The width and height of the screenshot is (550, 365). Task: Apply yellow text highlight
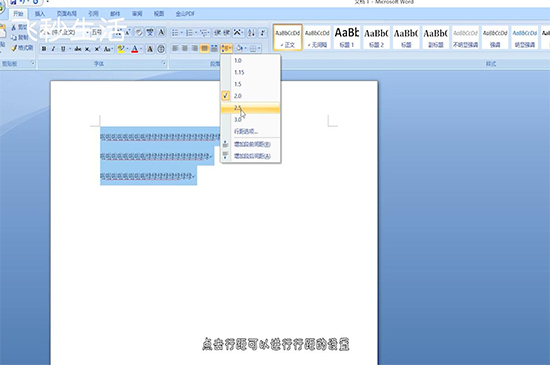[x=121, y=49]
